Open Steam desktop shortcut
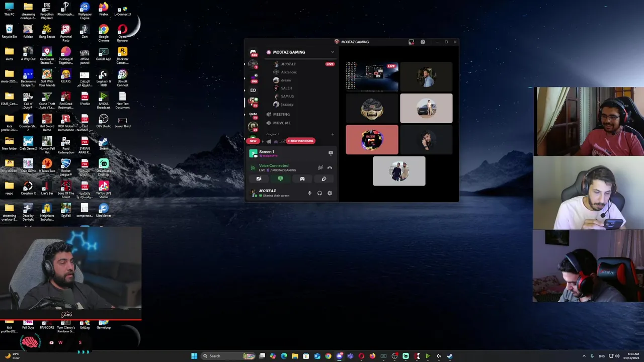Viewport: 644px width, 362px height. tap(104, 143)
